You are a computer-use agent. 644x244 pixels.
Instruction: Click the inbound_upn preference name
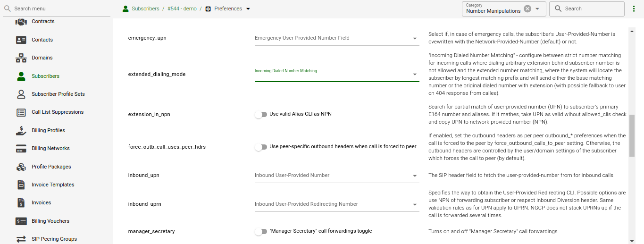144,176
